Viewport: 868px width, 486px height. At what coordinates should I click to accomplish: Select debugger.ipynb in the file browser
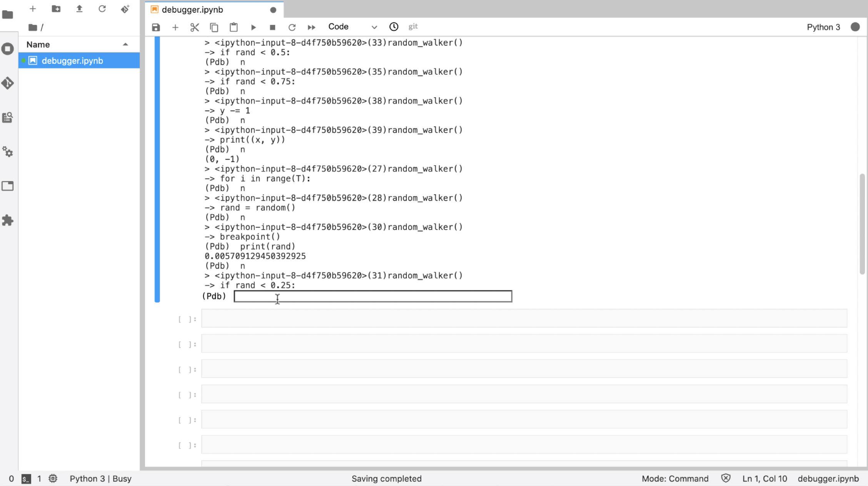click(72, 61)
